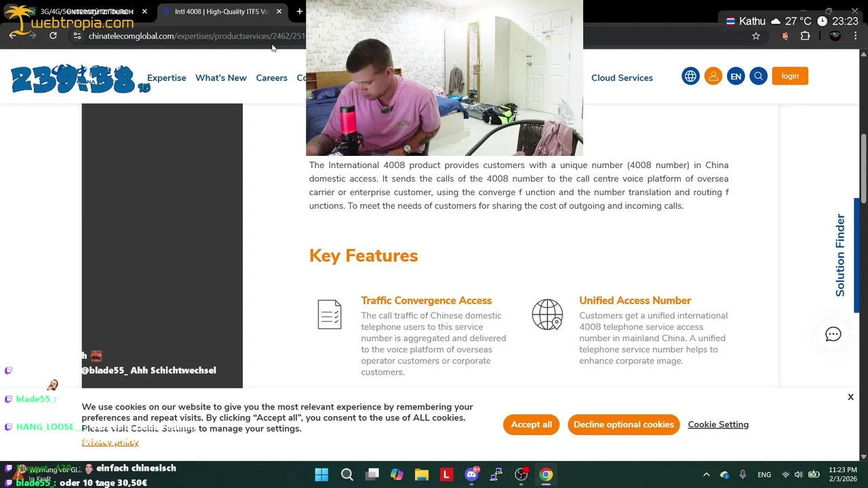Close the Intl 4008 browser tab
The image size is (868, 488).
coord(279,12)
